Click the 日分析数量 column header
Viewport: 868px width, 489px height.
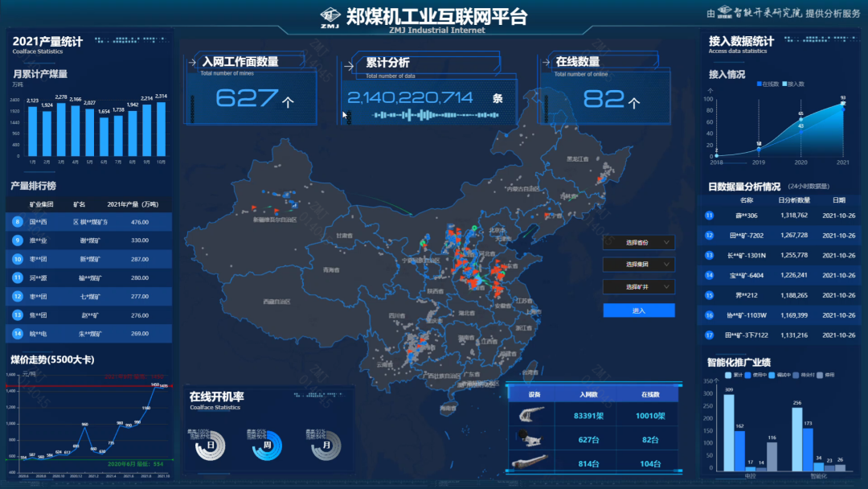coord(794,200)
